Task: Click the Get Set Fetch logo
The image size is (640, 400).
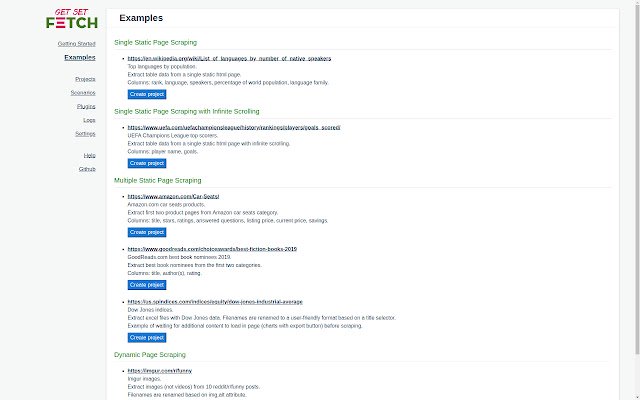Action: (72, 18)
